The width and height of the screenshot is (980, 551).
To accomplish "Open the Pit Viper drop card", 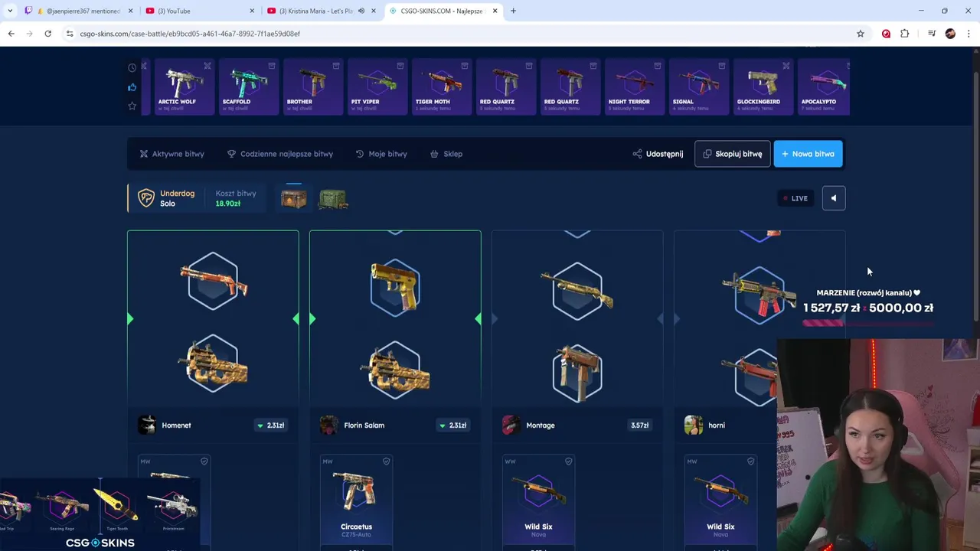I will [377, 86].
